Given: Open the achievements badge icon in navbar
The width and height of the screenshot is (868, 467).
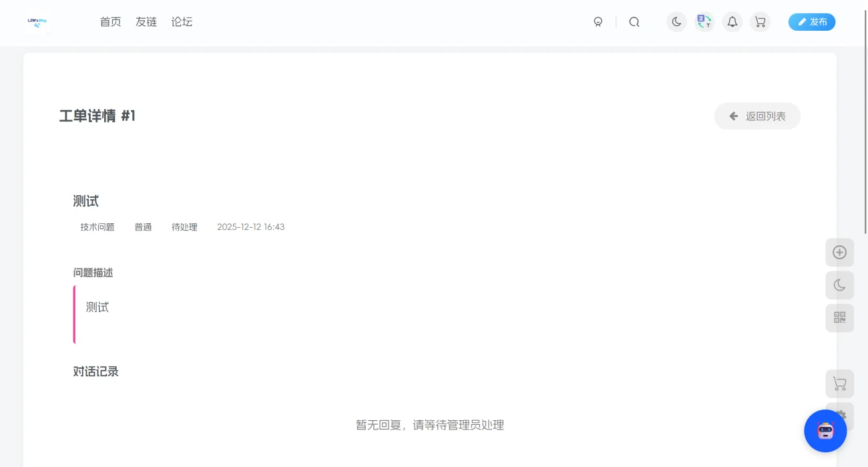Looking at the screenshot, I should click(598, 22).
